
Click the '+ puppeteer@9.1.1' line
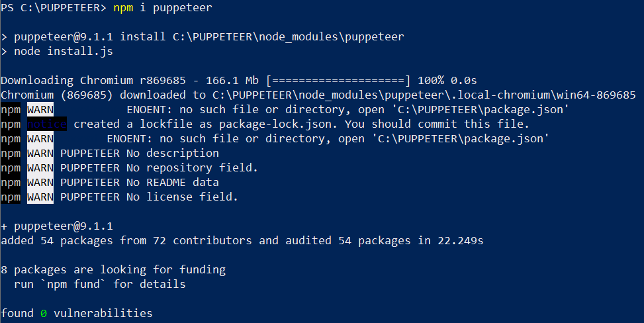(x=57, y=226)
